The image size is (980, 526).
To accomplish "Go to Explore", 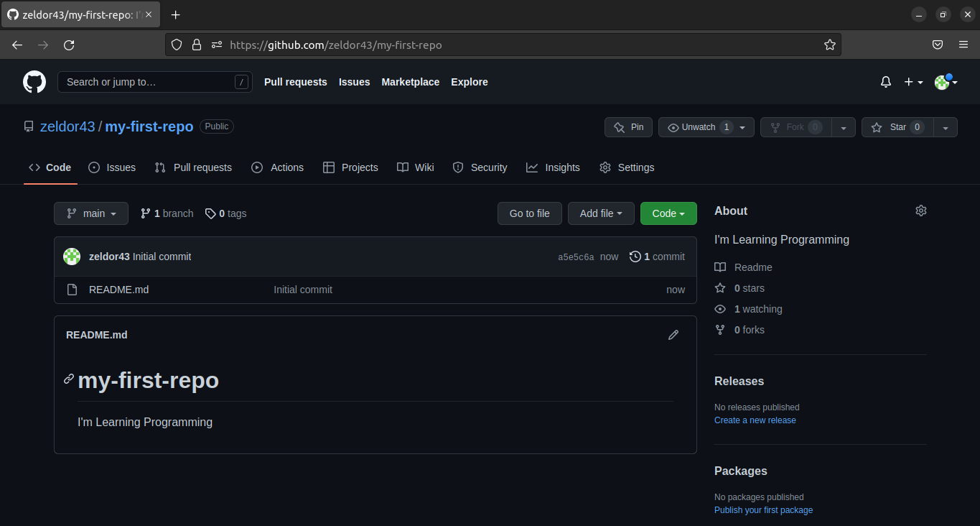I will coord(470,82).
